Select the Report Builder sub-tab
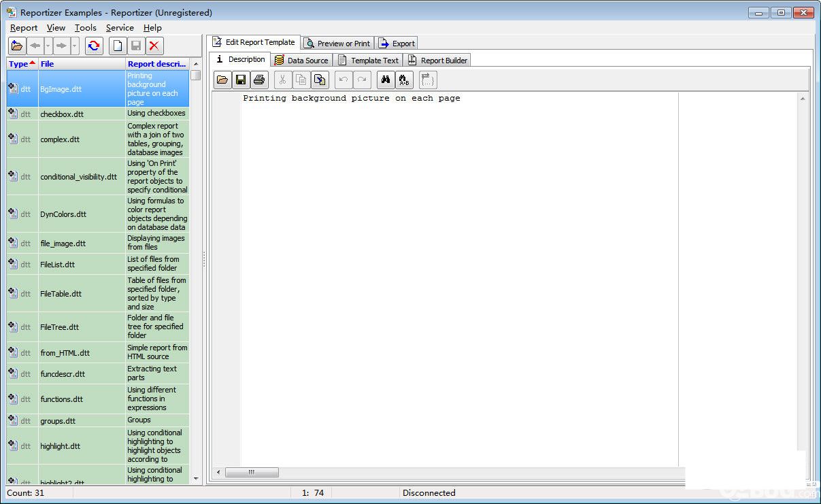Screen dimensions: 821x504 pos(437,61)
